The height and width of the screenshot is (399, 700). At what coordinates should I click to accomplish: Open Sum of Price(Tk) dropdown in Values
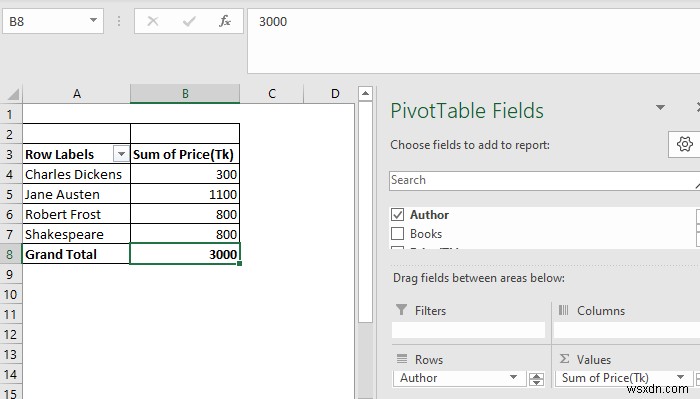680,378
